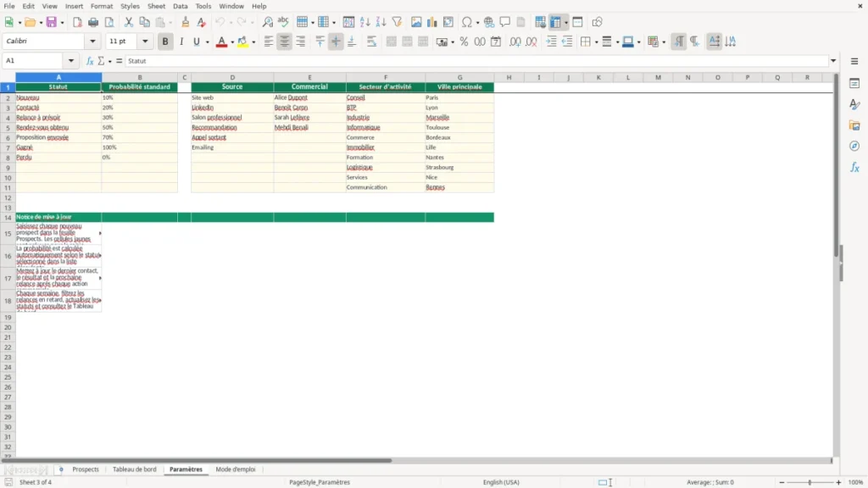Click the Save document icon
Image resolution: width=868 pixels, height=488 pixels.
52,22
